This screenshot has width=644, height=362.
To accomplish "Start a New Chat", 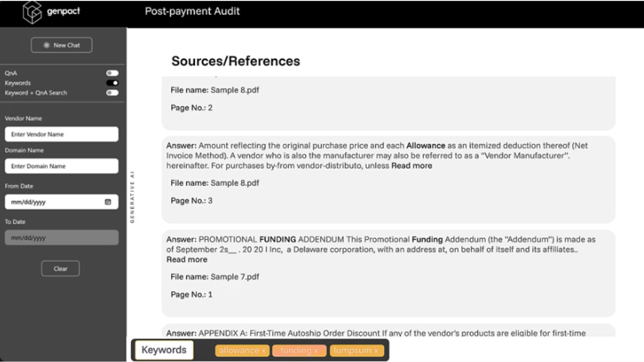I will (61, 45).
